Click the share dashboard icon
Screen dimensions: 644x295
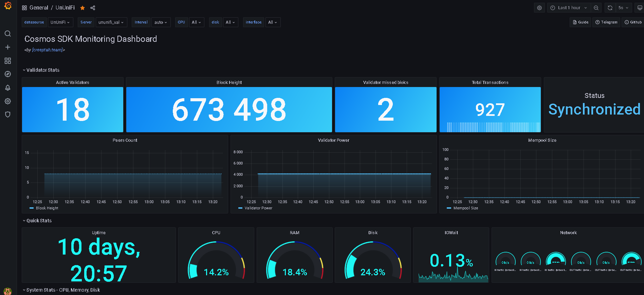(93, 8)
